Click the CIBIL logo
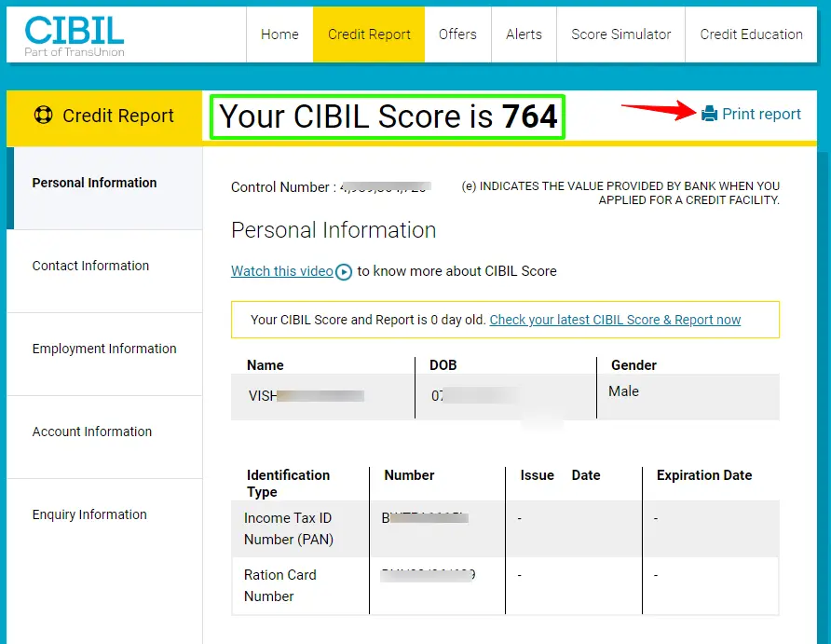831x644 pixels. click(x=75, y=35)
